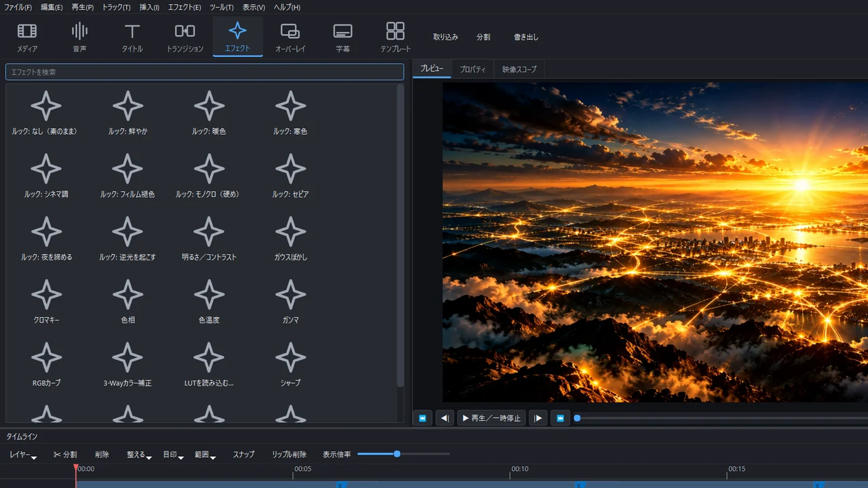868x488 pixels.
Task: Click the 取り込み import button
Action: 446,37
